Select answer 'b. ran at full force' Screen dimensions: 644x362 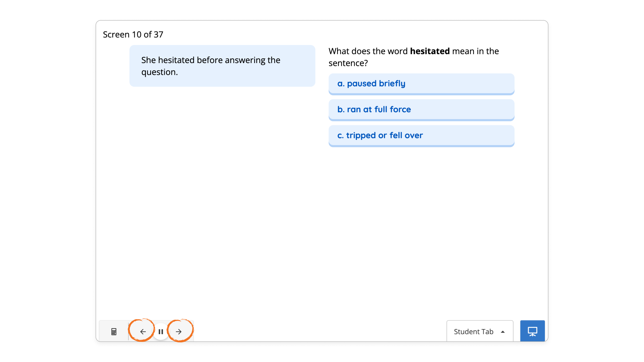tap(421, 110)
